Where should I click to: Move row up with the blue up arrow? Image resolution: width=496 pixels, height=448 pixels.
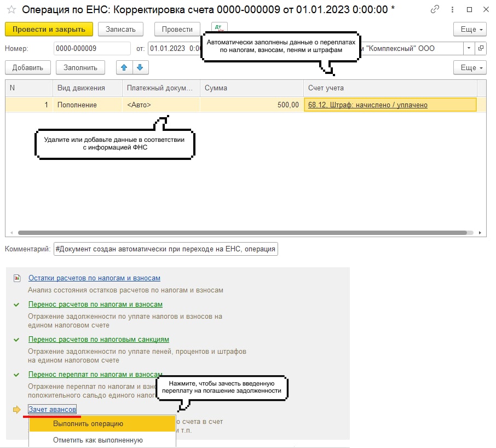(124, 67)
